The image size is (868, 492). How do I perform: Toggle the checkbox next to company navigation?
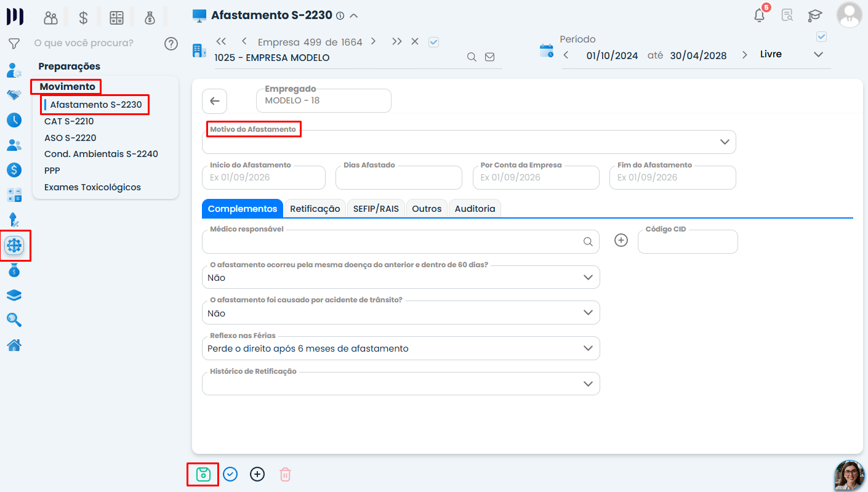tap(433, 42)
